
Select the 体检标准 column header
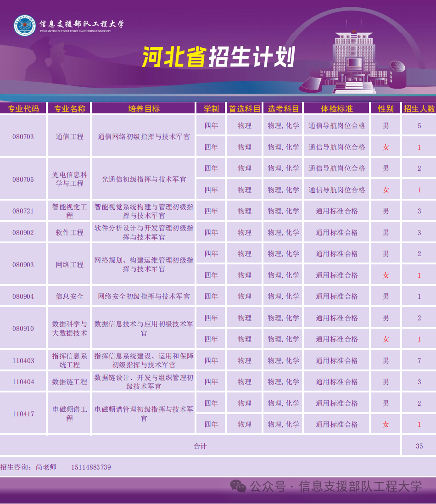click(337, 109)
